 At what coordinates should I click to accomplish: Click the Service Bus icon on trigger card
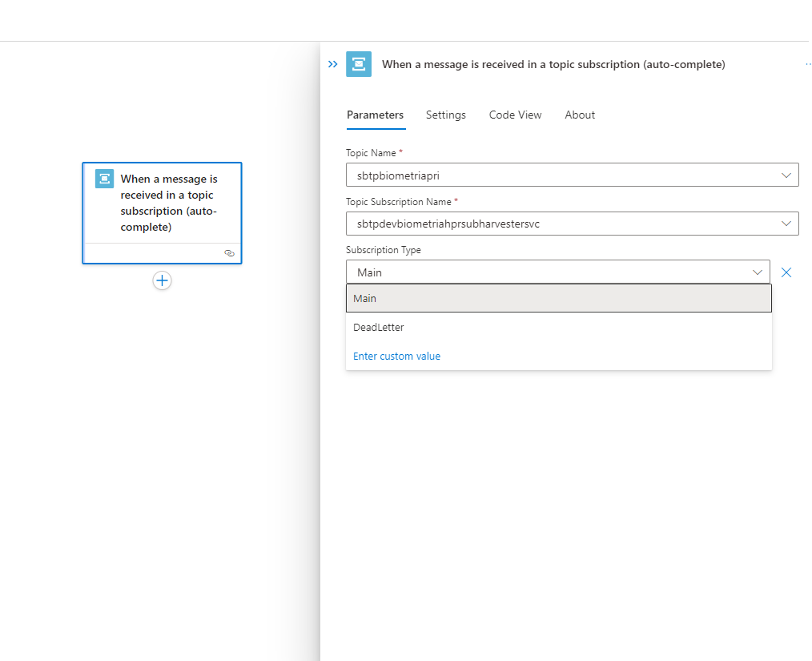coord(104,179)
